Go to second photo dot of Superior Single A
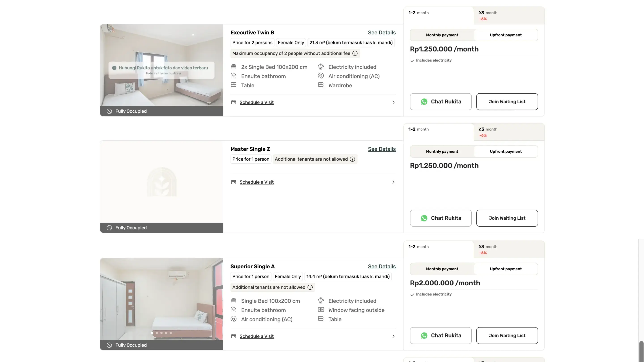This screenshot has width=644, height=362. [x=157, y=333]
